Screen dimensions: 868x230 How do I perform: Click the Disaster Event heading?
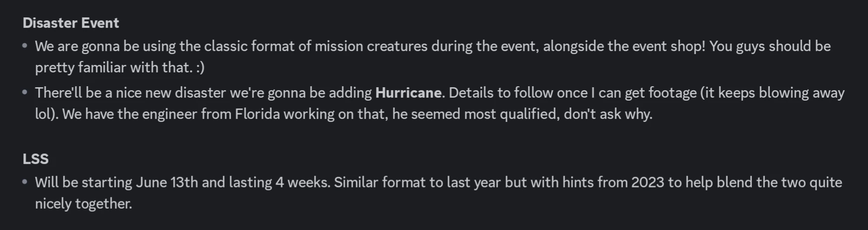point(71,23)
